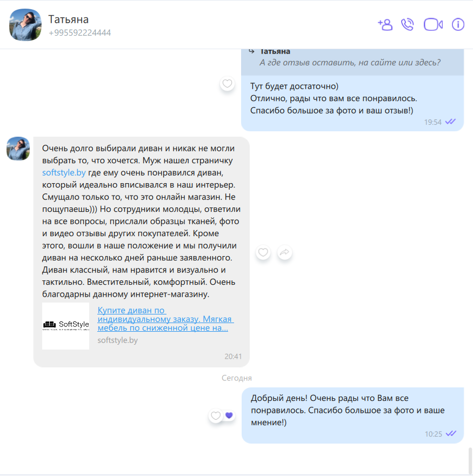Like the 10:25 message with empty heart
Viewport: 473px width, 476px height.
tap(216, 415)
